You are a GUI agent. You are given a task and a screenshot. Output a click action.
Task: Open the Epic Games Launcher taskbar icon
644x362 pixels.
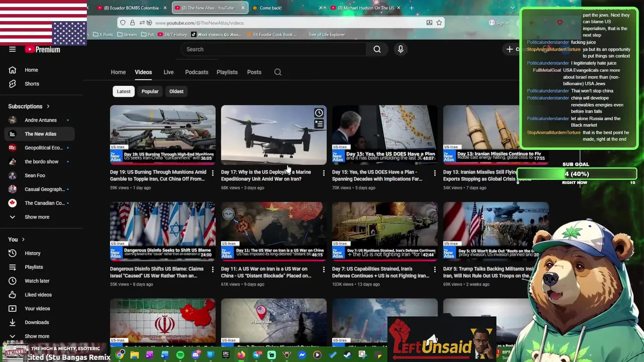226,355
